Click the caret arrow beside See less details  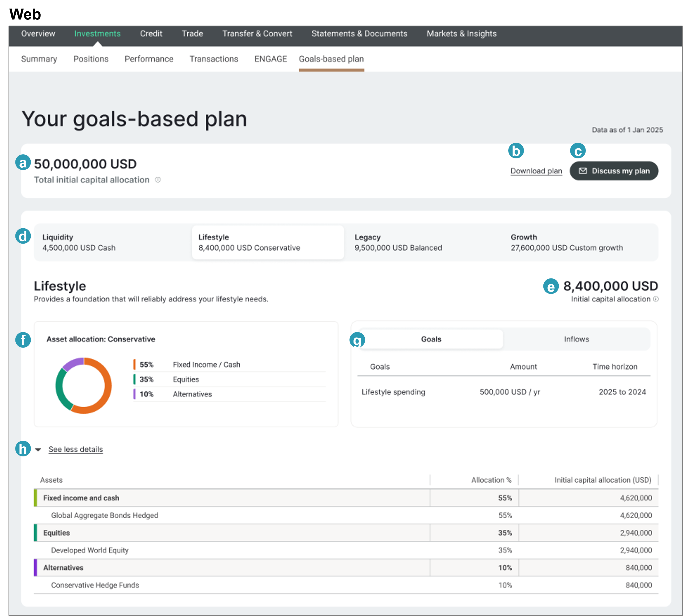pyautogui.click(x=38, y=450)
